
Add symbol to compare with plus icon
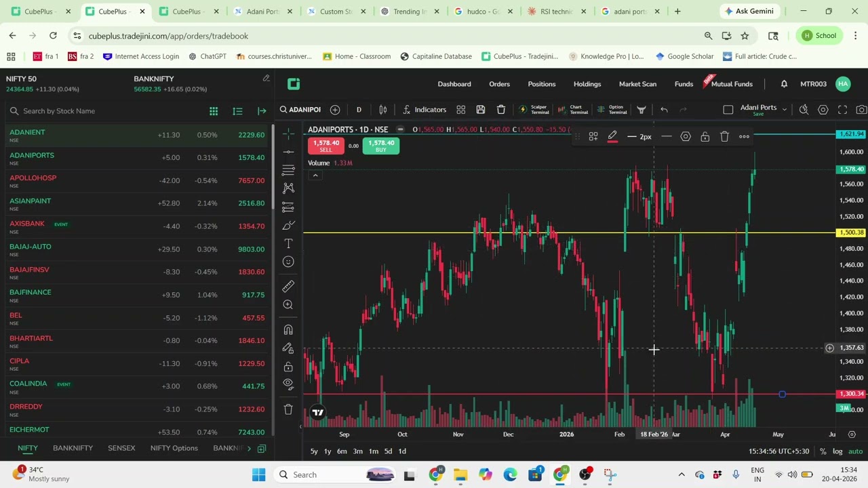click(335, 110)
